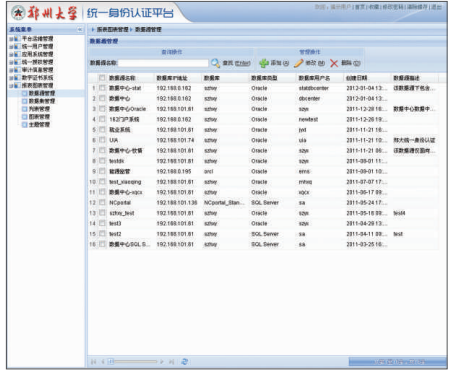Sort by the 数据源名称 column header

tap(122, 78)
